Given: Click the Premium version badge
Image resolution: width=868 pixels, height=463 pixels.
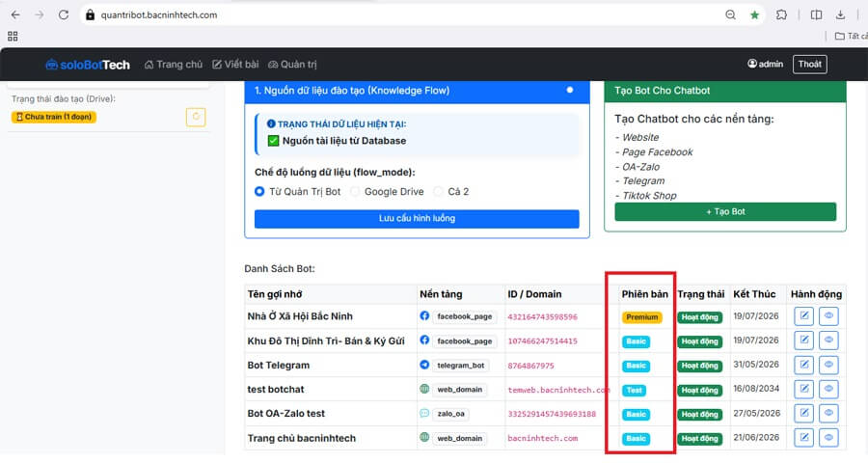Looking at the screenshot, I should coord(641,317).
